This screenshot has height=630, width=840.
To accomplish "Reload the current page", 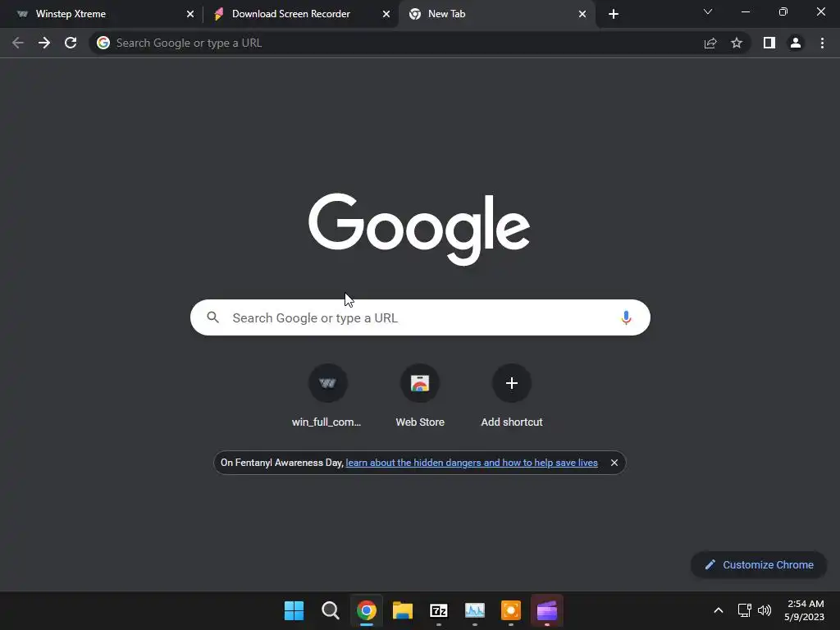I will tap(71, 43).
